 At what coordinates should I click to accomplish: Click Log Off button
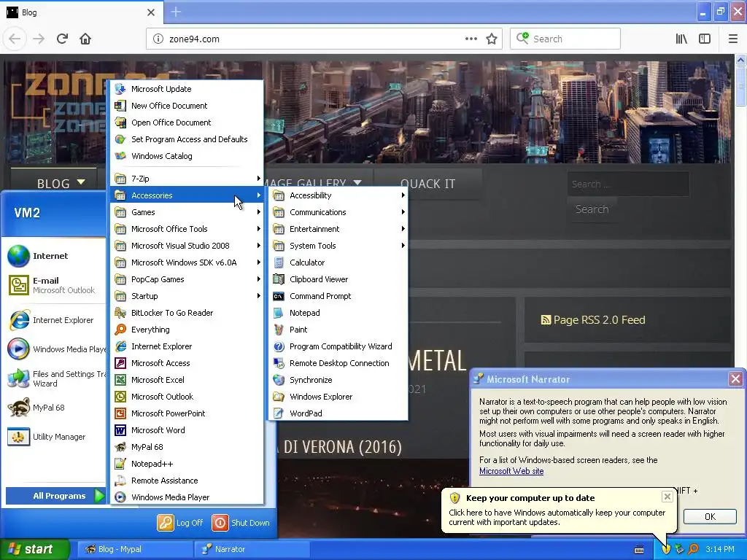[x=181, y=522]
